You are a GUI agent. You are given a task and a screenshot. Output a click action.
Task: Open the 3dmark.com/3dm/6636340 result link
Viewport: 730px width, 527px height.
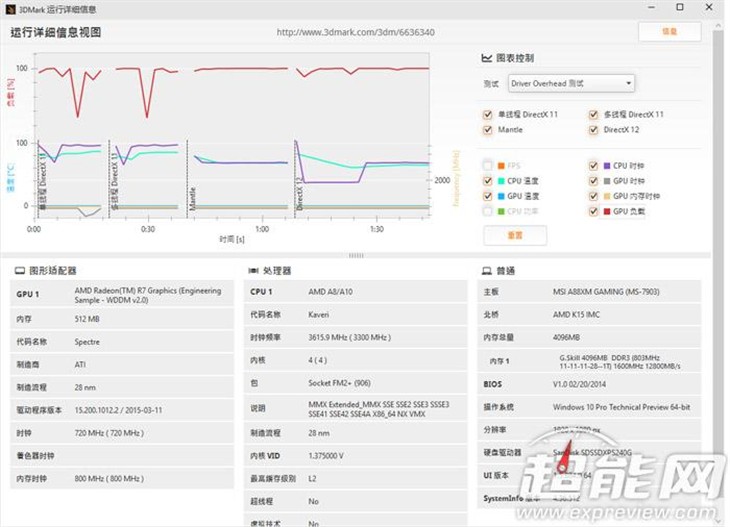point(356,32)
